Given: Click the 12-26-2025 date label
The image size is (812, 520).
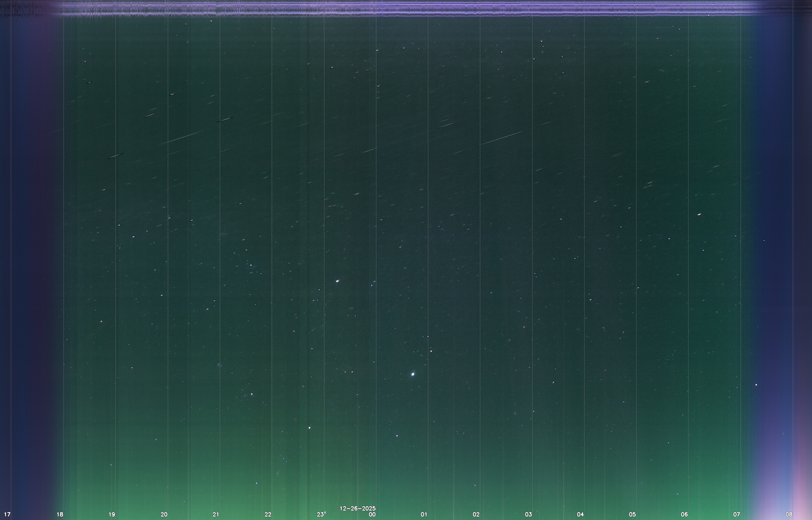Looking at the screenshot, I should point(358,509).
